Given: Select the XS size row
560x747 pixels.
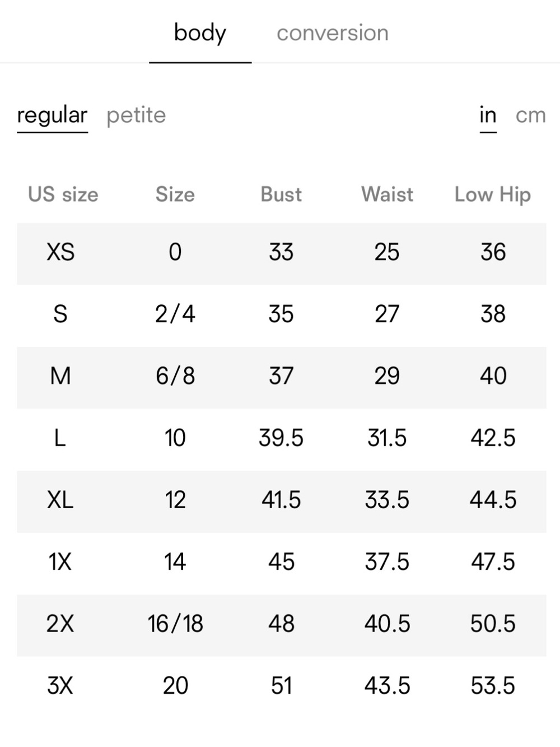Looking at the screenshot, I should [282, 253].
